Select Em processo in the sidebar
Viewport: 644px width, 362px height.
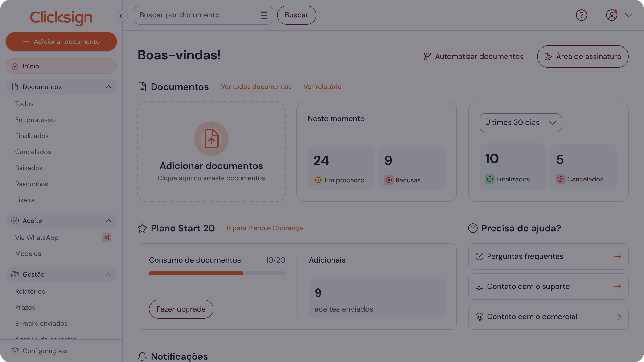tap(35, 120)
